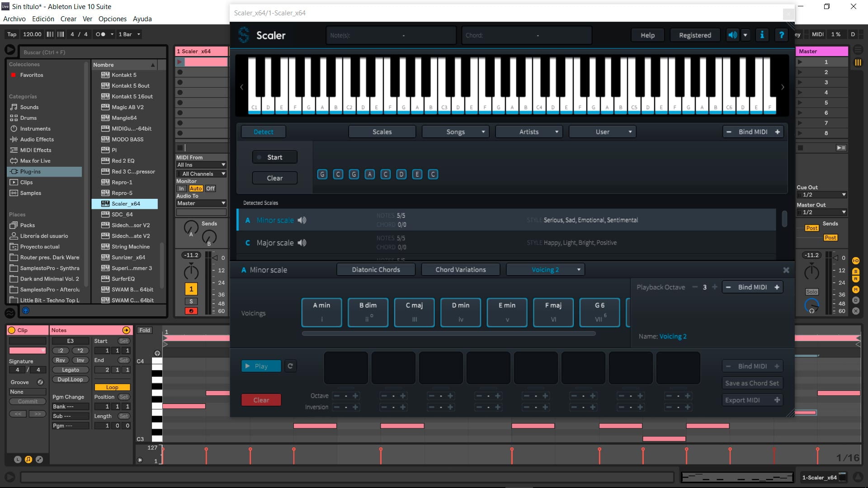868x488 pixels.
Task: Select Samples category in browser
Action: pos(31,193)
